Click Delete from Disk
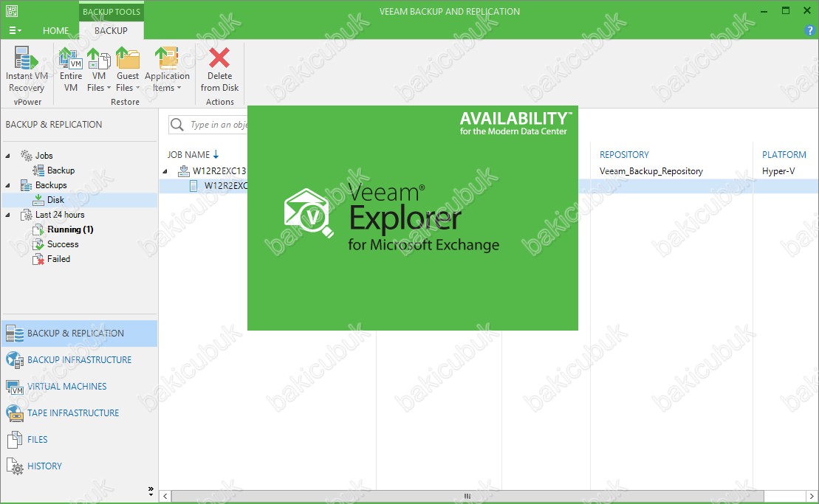 pos(219,70)
